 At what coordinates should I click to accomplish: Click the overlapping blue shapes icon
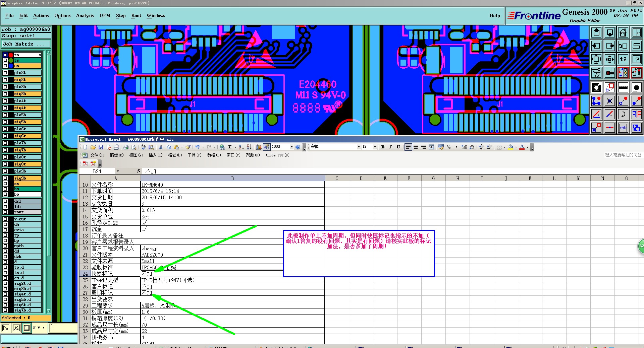coord(637,128)
